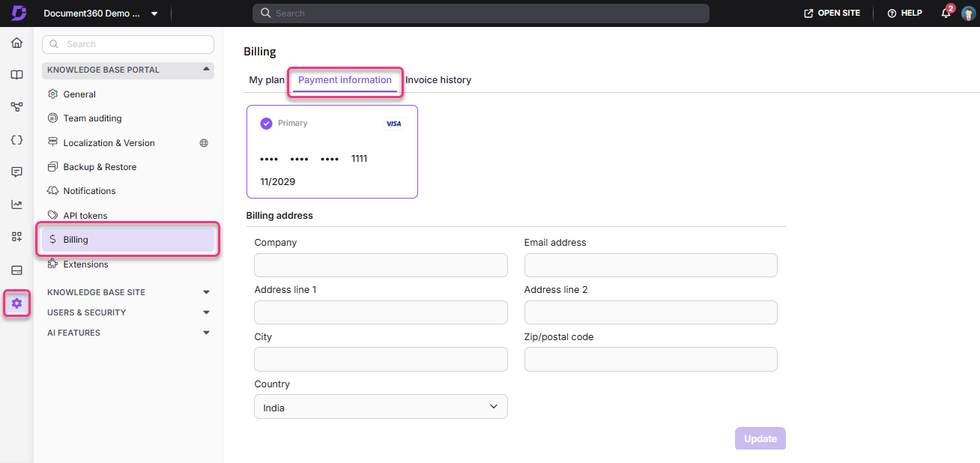980x463 pixels.
Task: Click the Company input field
Action: click(x=381, y=265)
